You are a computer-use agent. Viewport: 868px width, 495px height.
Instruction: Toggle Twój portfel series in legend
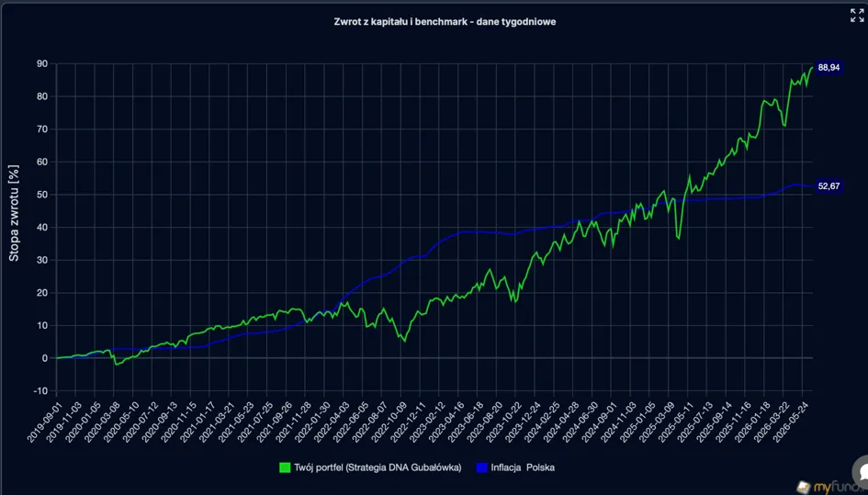(x=370, y=467)
